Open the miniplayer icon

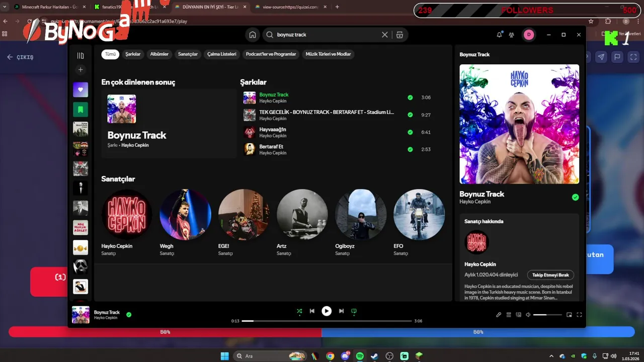[569, 315]
